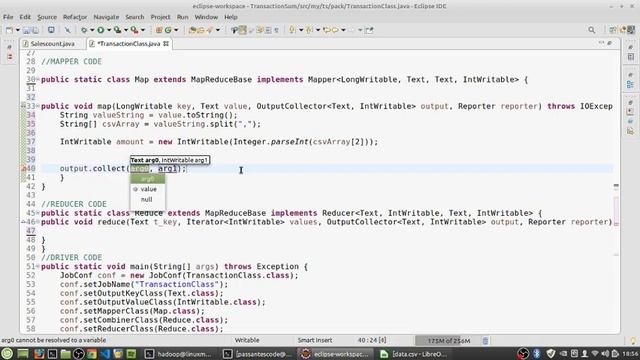The image size is (640, 360).
Task: Select the 'arg0' content assist proposal
Action: coord(147,179)
